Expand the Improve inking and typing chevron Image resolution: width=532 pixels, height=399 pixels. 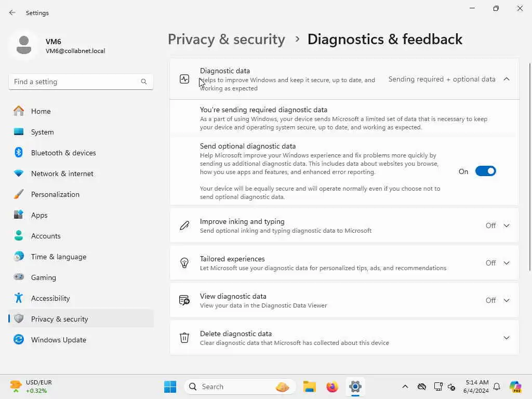[x=507, y=225]
